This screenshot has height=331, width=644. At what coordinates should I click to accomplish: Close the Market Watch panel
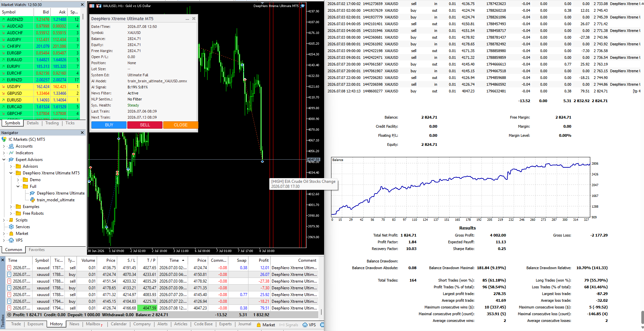click(82, 4)
